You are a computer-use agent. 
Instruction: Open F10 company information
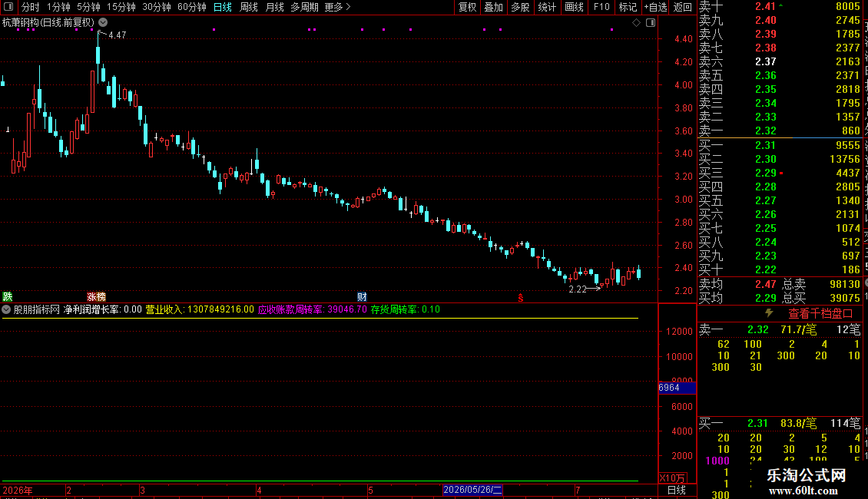[x=601, y=7]
